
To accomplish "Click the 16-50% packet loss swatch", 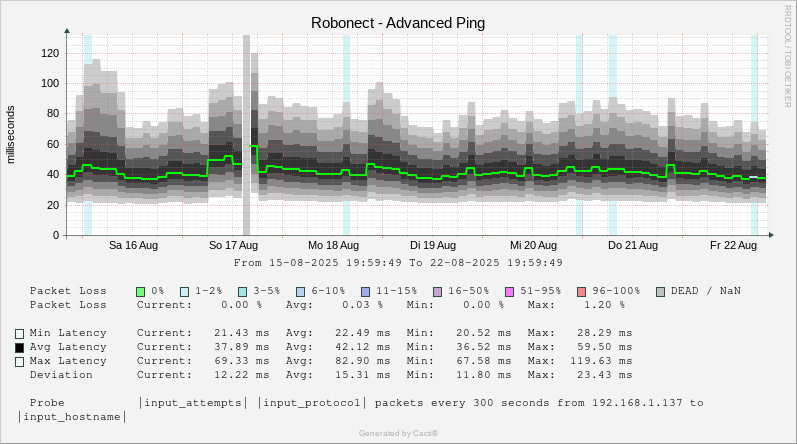I will click(x=437, y=292).
